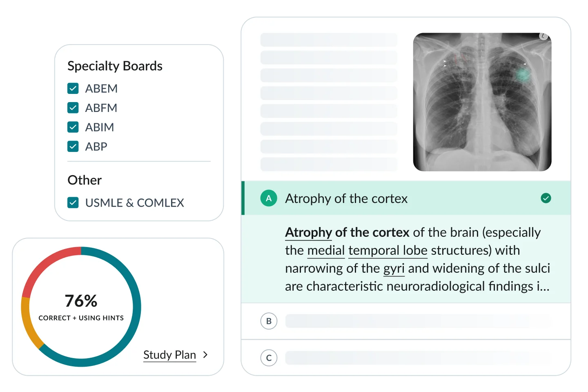
Task: Uncheck the ABIM checkbox
Action: pos(73,127)
